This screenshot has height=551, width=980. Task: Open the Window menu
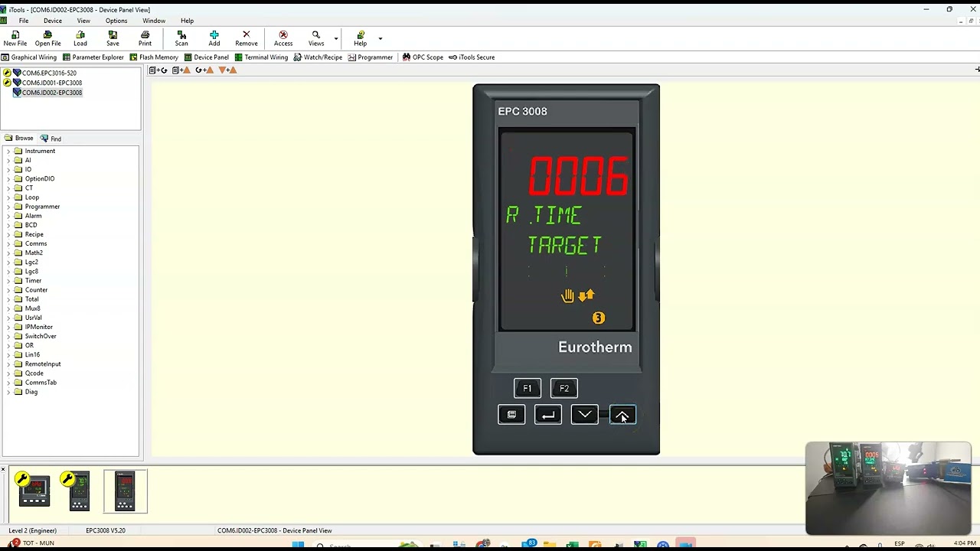coord(154,21)
